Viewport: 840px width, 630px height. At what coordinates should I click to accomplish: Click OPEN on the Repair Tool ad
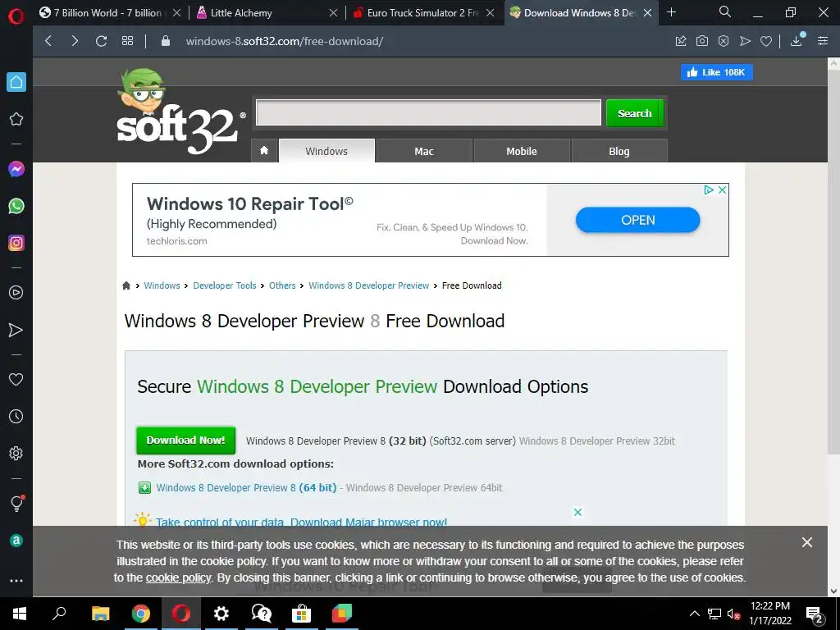tap(637, 220)
